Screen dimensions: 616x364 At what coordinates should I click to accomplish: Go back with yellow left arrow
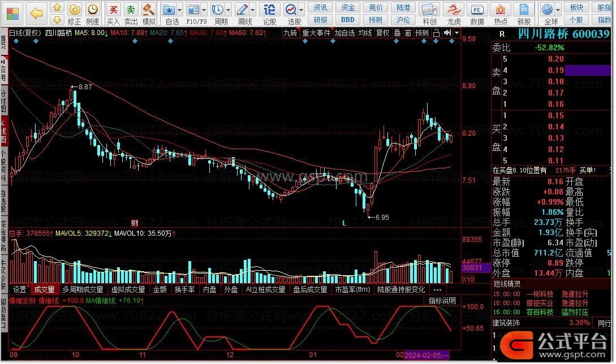(36, 14)
